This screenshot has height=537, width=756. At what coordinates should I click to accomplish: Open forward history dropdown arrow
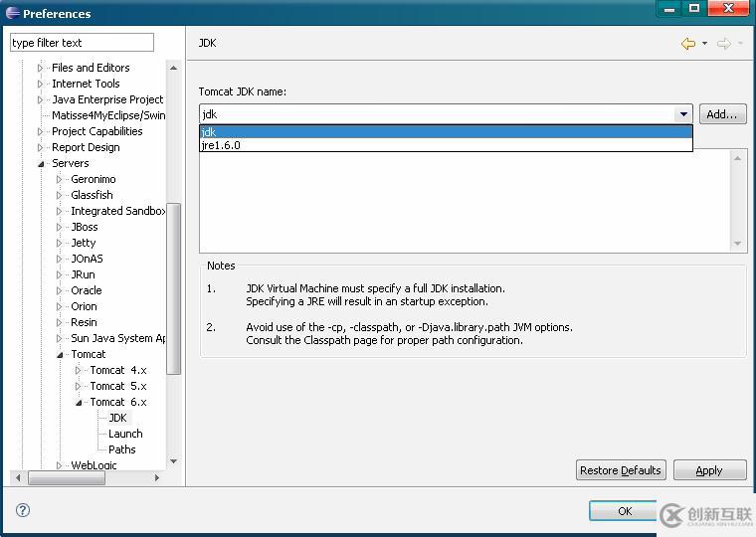click(x=740, y=44)
